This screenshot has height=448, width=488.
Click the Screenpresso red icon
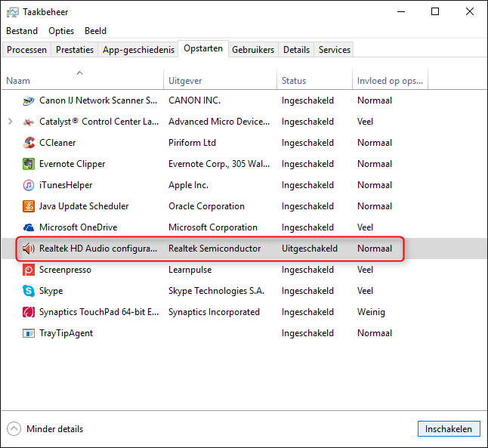(x=29, y=270)
